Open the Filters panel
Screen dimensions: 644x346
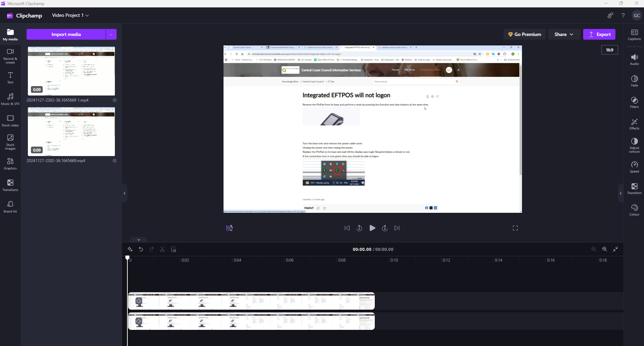click(x=634, y=103)
